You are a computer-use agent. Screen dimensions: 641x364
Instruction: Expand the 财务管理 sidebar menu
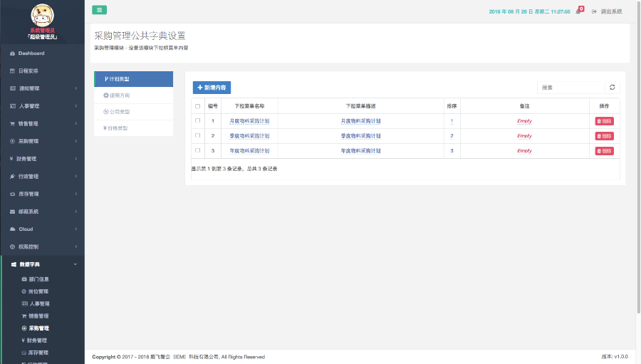pyautogui.click(x=42, y=159)
